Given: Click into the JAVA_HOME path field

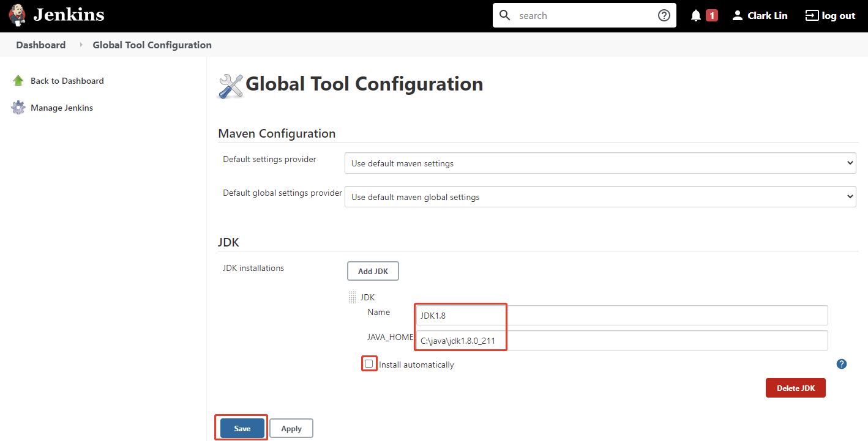Looking at the screenshot, I should pos(621,341).
